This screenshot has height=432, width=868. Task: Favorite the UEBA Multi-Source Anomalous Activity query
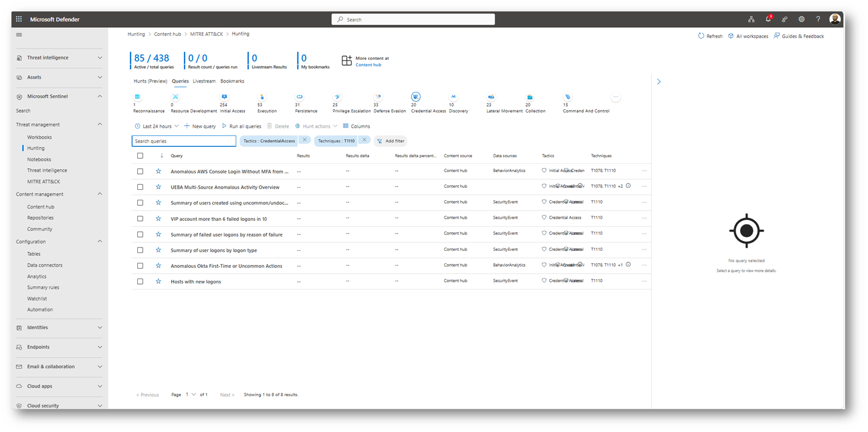tap(158, 187)
